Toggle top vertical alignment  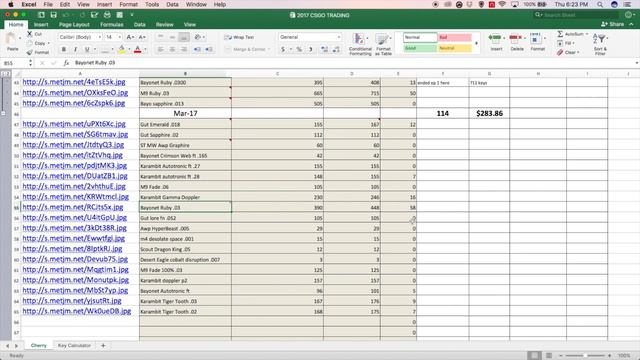coord(160,37)
